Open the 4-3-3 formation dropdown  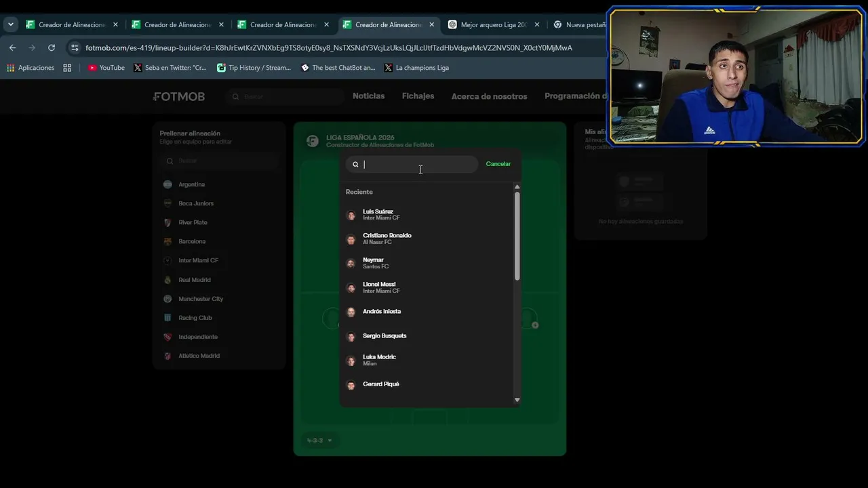tap(319, 441)
